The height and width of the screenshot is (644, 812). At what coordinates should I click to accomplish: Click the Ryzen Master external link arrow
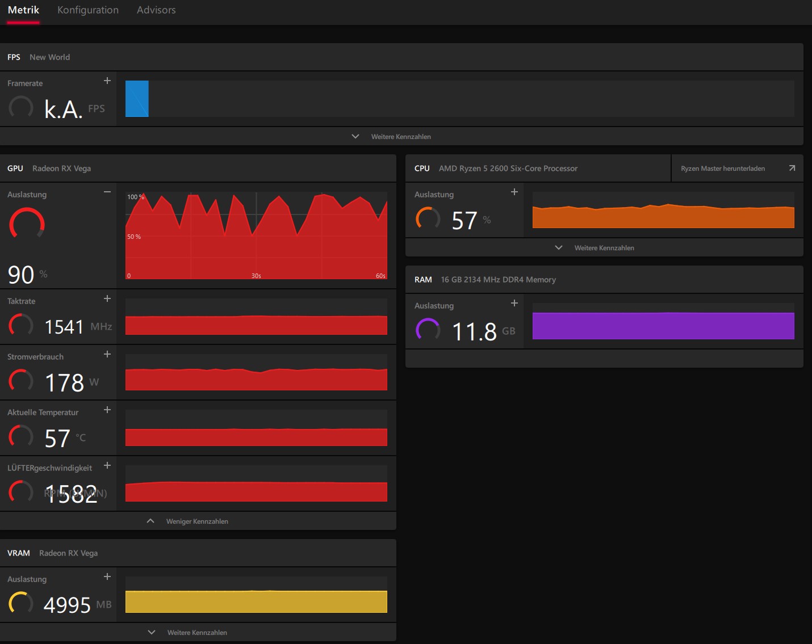click(792, 169)
